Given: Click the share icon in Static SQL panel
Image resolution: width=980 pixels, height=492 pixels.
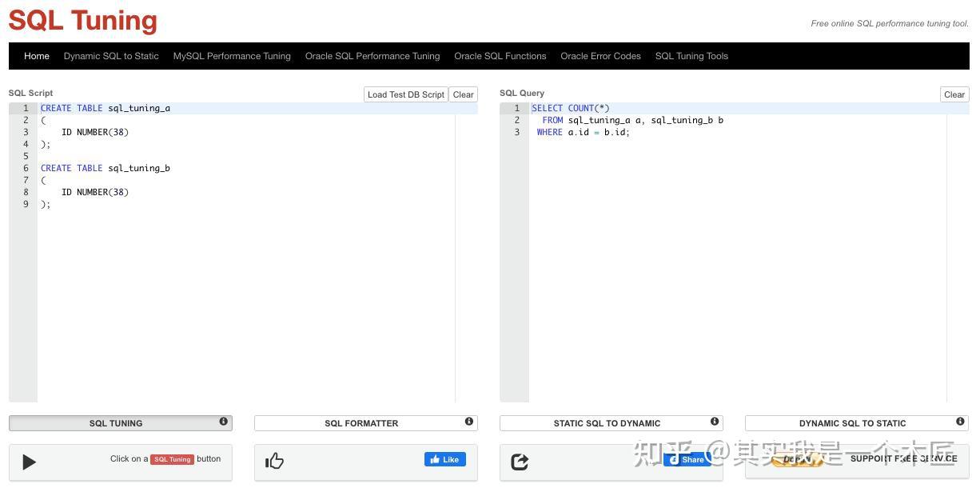Looking at the screenshot, I should 520,462.
